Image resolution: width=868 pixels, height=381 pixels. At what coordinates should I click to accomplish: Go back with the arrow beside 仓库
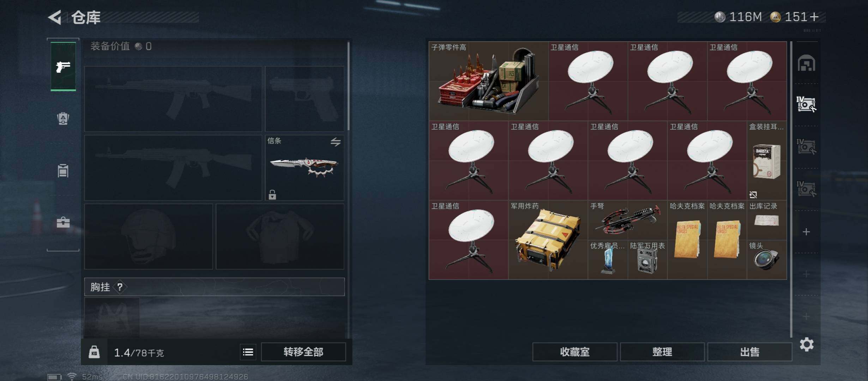[55, 17]
